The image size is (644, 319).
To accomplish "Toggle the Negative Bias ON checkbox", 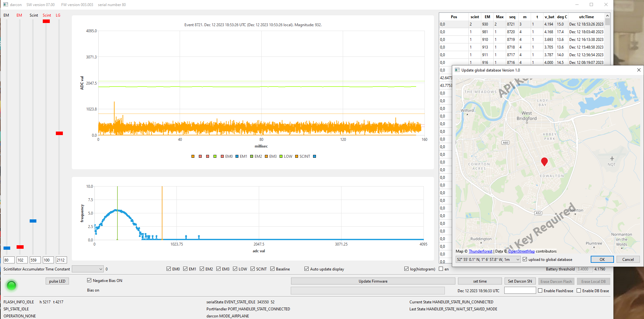I will click(89, 280).
